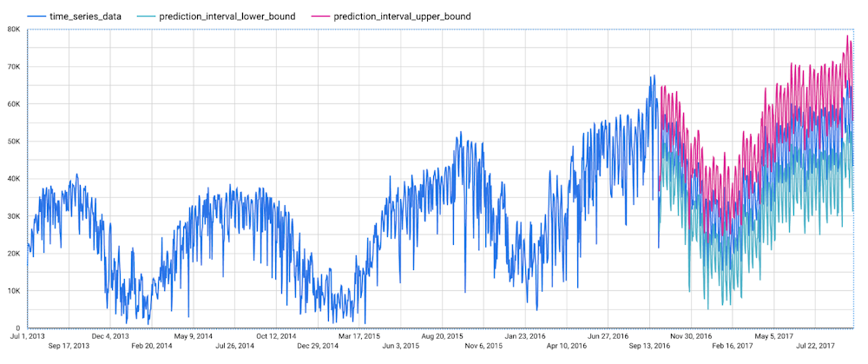Viewport: 868px width, 364px height.
Task: Click the teal lower bound legend line swatch
Action: pos(146,17)
